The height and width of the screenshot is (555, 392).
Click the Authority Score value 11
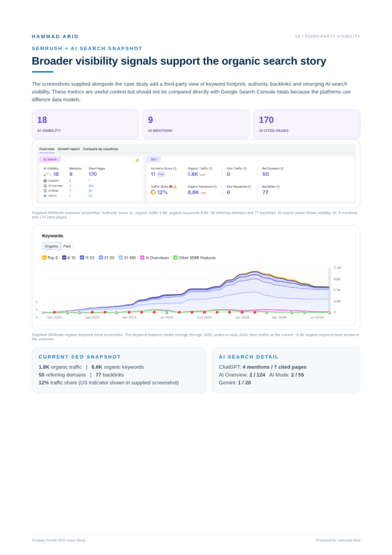point(153,174)
